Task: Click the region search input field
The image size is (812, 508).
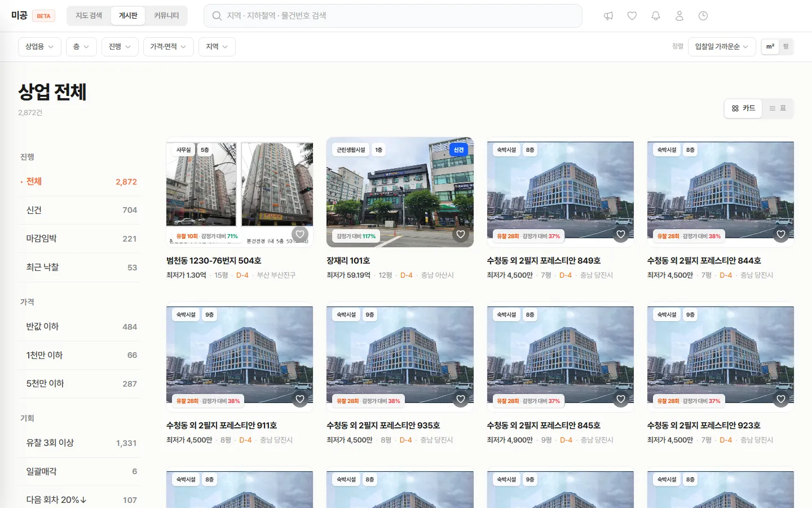Action: point(393,16)
